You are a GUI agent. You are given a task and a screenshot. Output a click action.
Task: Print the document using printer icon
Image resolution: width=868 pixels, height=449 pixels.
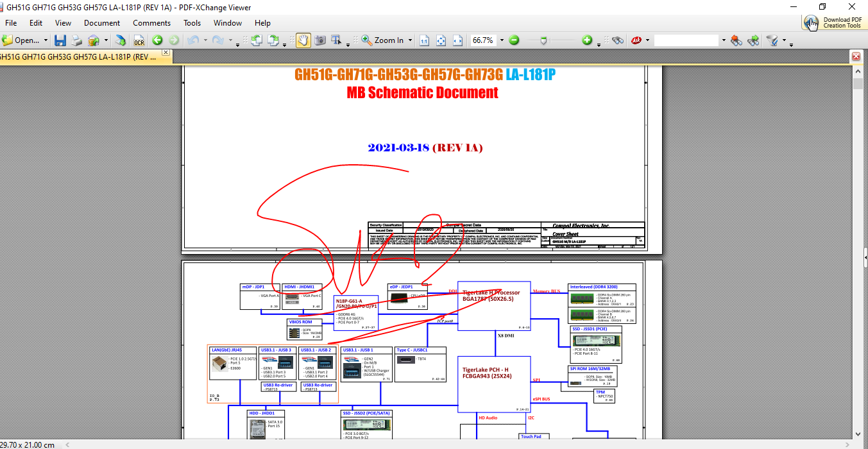(76, 40)
